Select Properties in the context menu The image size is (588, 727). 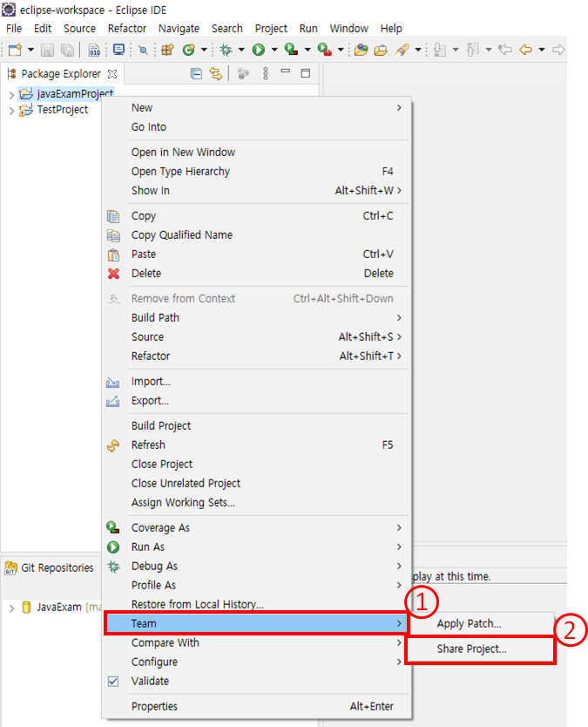click(x=256, y=706)
